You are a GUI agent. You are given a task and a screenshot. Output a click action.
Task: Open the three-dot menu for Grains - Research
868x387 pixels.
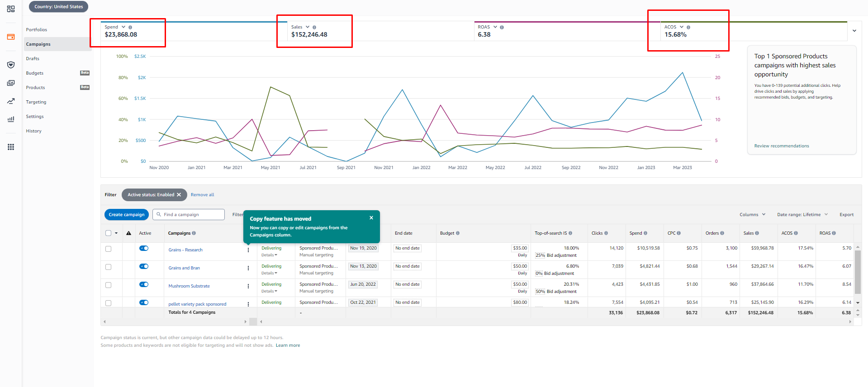click(248, 250)
